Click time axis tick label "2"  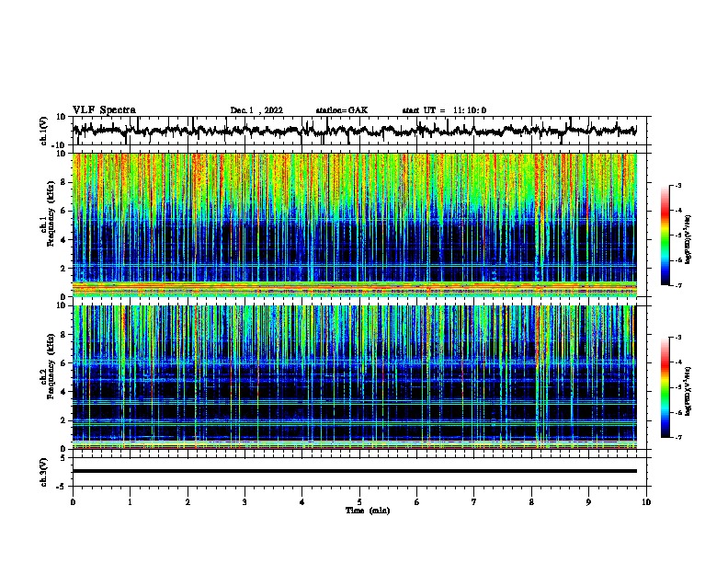[188, 502]
